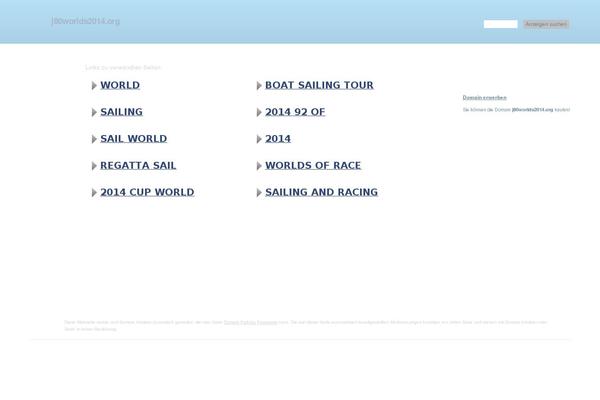Viewport: 600px width, 400px height.
Task: Click the arrow icon beside SAIL WORLD
Action: point(94,139)
